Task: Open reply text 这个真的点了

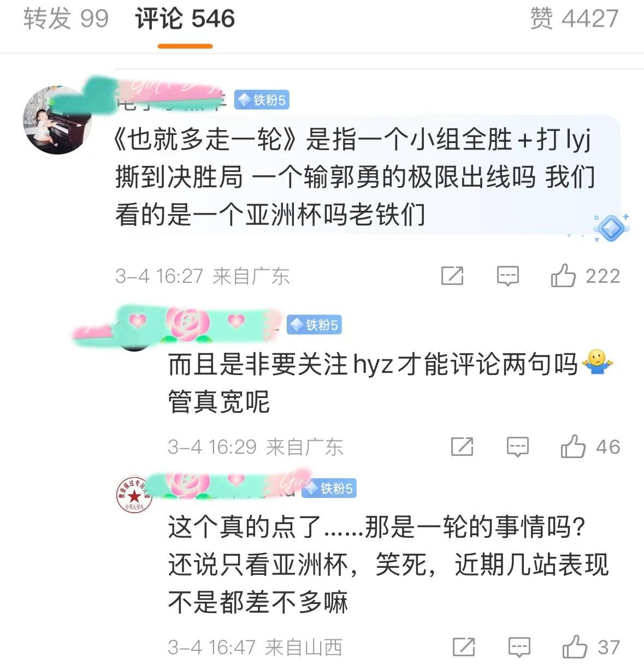Action: coord(388,565)
